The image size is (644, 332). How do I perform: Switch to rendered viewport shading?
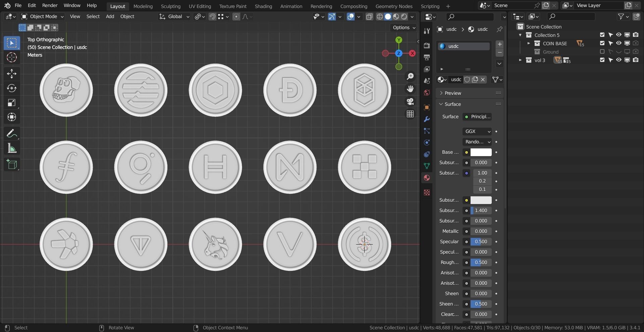coord(404,16)
